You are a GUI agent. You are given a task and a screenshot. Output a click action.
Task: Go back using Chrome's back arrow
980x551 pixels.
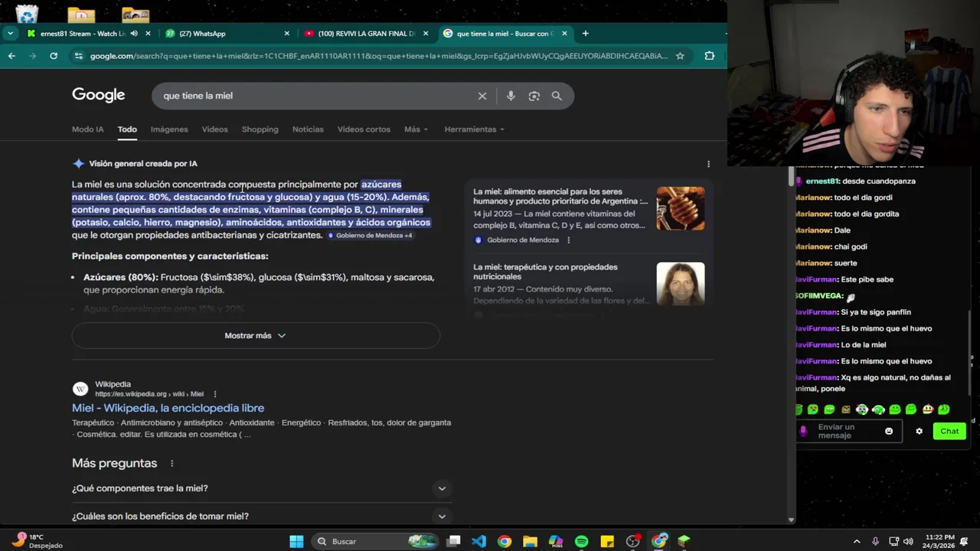(11, 56)
